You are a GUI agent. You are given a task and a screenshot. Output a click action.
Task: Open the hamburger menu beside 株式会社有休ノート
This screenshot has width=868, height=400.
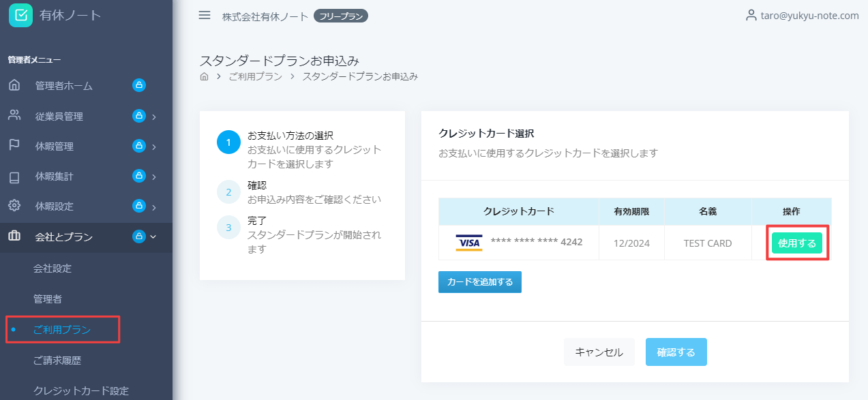tap(204, 15)
